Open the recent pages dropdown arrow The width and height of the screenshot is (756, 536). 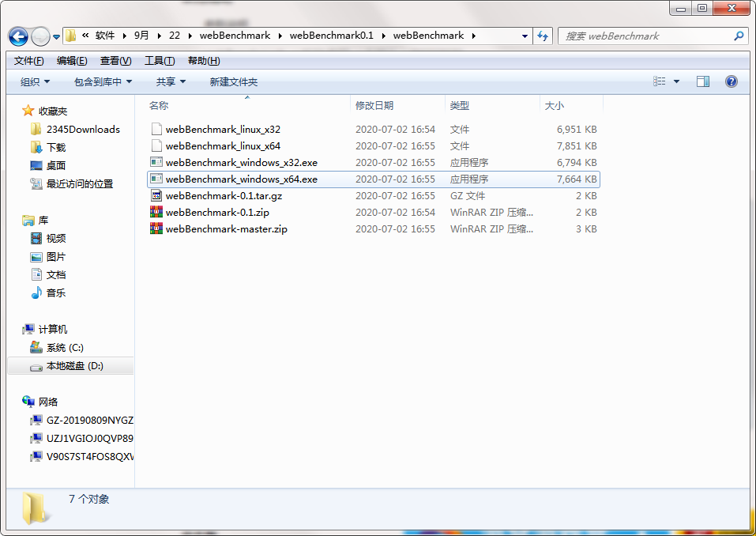tap(56, 36)
